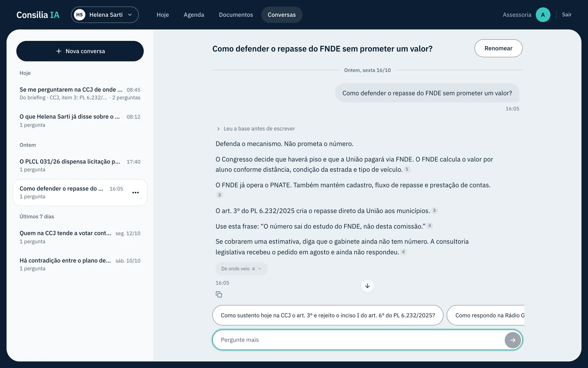This screenshot has height=368, width=588.
Task: Open citation 4 after ainda não respondeu
Action: click(403, 252)
